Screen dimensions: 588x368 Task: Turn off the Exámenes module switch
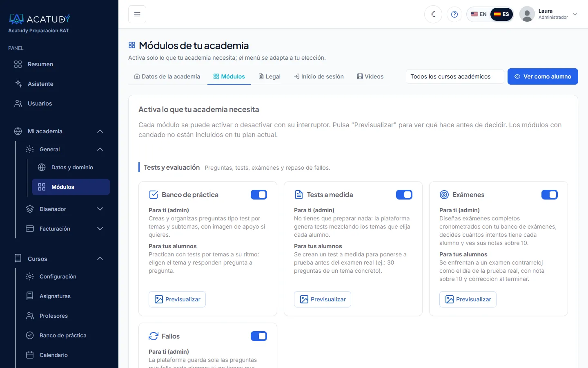(x=550, y=195)
